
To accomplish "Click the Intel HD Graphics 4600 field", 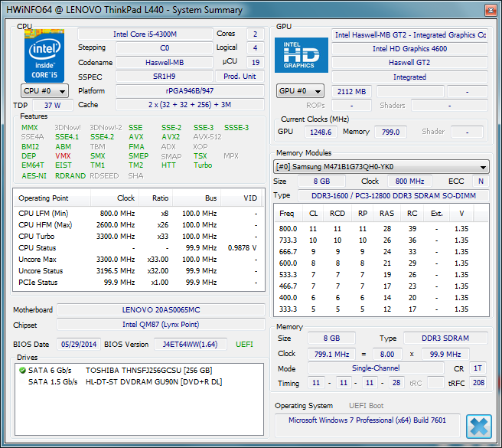I will pos(409,49).
